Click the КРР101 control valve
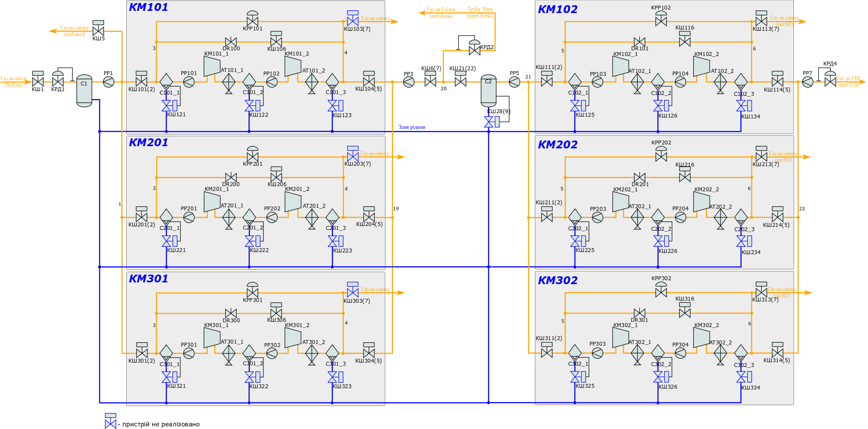Image resolution: width=868 pixels, height=429 pixels. click(x=252, y=21)
